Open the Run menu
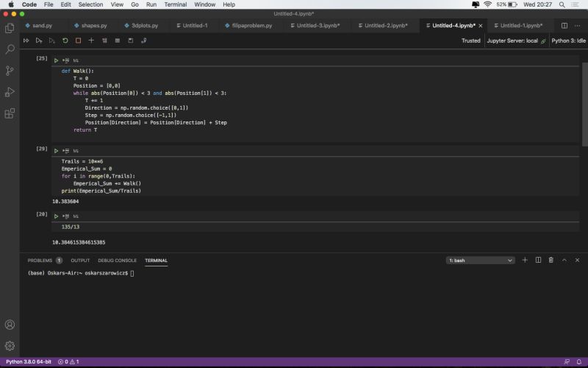588x368 pixels. coord(151,4)
